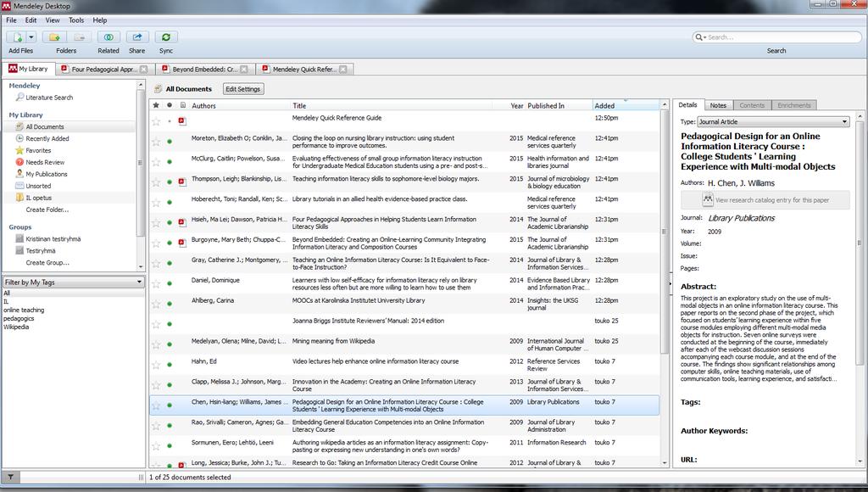Filter by the 'online teaching' tag
Image resolution: width=868 pixels, height=492 pixels.
24,310
